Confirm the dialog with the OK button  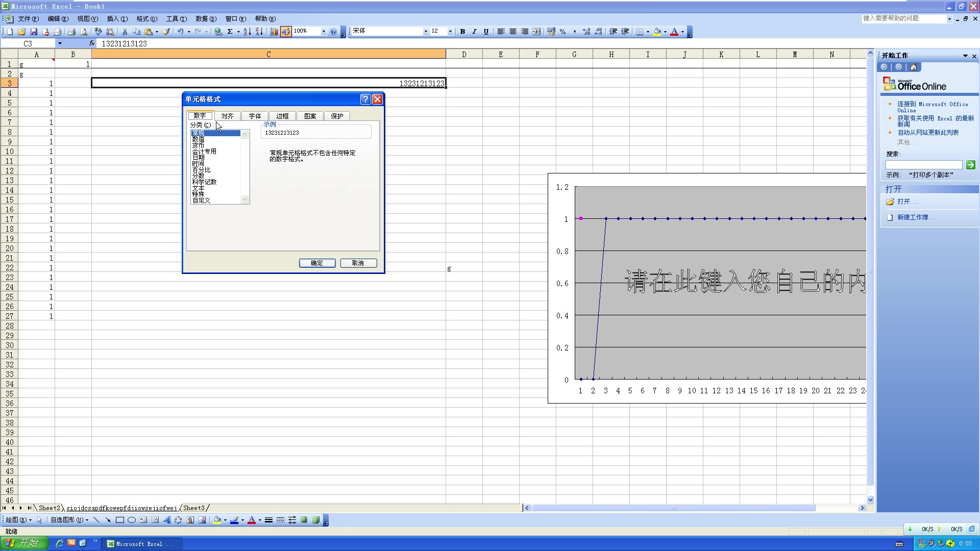[x=317, y=263]
